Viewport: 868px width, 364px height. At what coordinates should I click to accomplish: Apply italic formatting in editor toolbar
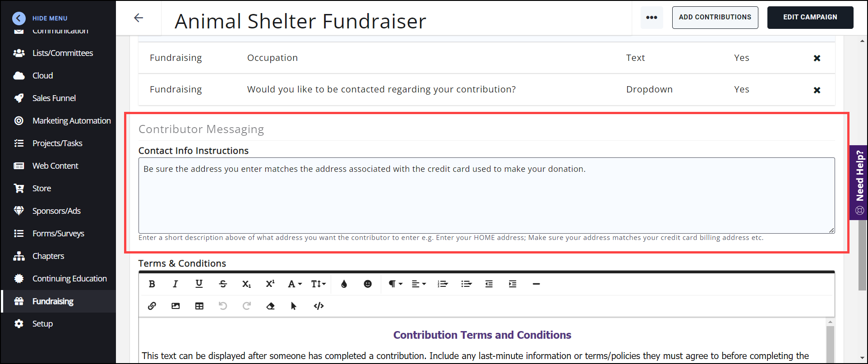pyautogui.click(x=175, y=284)
